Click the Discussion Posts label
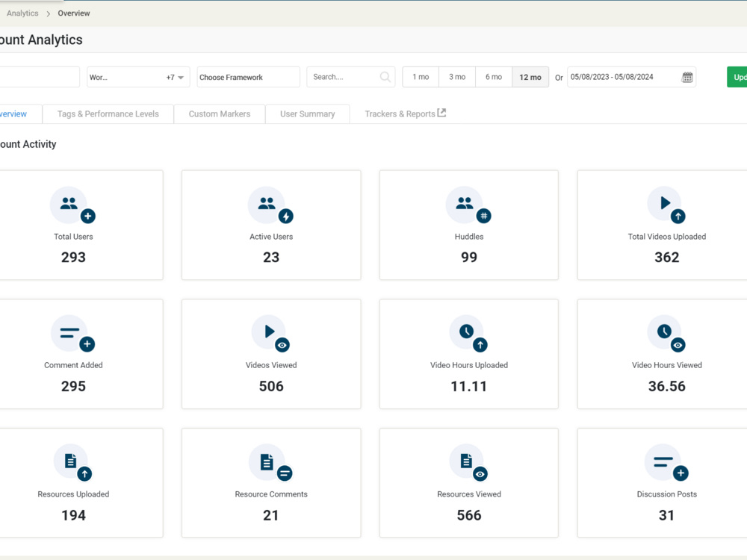Image resolution: width=747 pixels, height=560 pixels. point(666,494)
